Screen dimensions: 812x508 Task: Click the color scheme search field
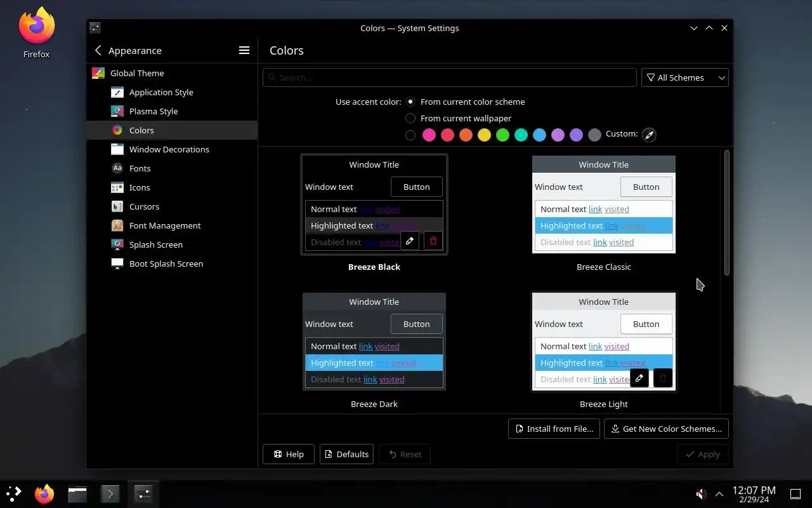coord(450,77)
